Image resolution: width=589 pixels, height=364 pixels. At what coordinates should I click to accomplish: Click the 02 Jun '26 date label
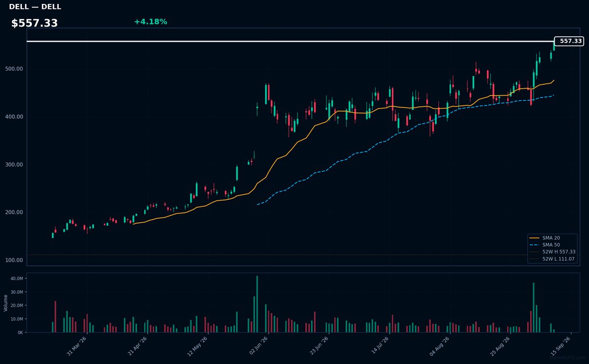point(259,346)
